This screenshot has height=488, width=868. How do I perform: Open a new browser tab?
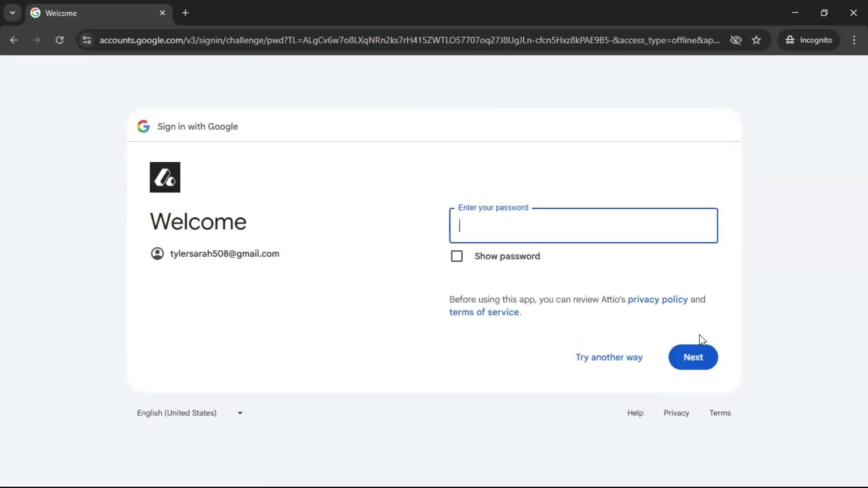point(185,13)
